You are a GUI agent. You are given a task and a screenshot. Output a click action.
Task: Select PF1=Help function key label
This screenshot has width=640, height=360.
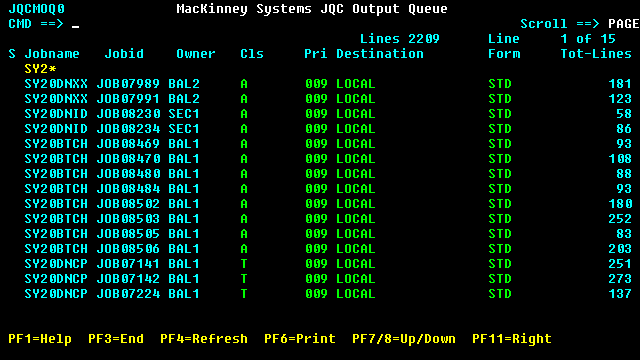pos(40,339)
